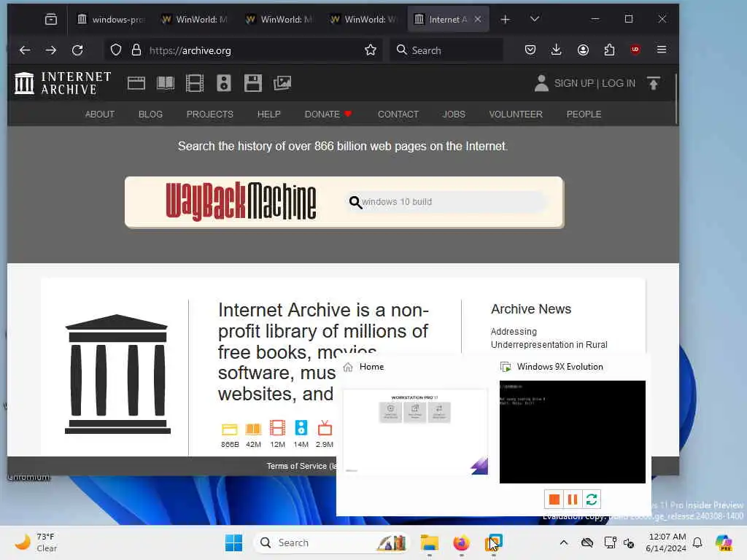The image size is (747, 560).
Task: Open the Firefox extensions puzzle icon
Action: (x=609, y=50)
